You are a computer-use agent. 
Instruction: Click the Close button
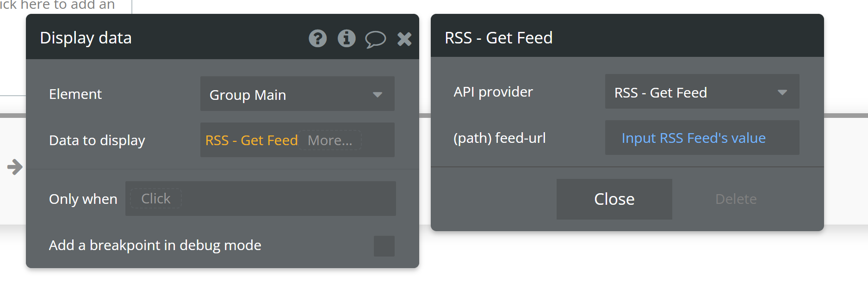point(614,199)
